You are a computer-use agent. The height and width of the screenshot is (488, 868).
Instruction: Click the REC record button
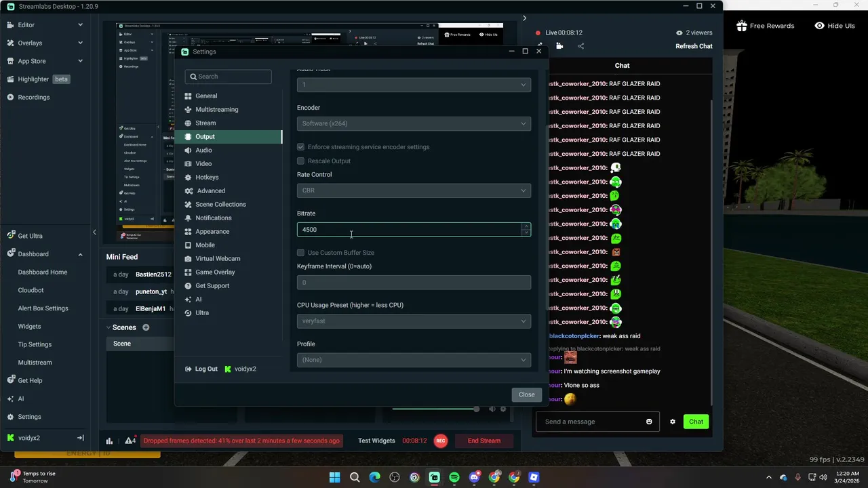(x=441, y=441)
